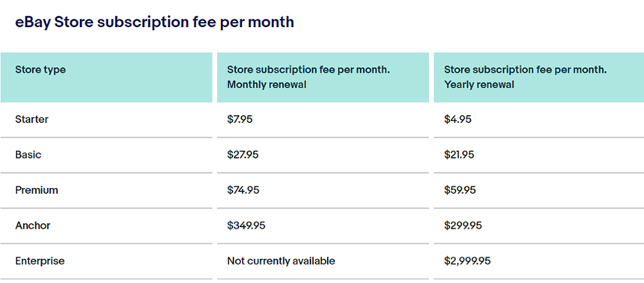Click the $21.95 Basic yearly price
Screen dimensions: 644x283
[x=459, y=154]
